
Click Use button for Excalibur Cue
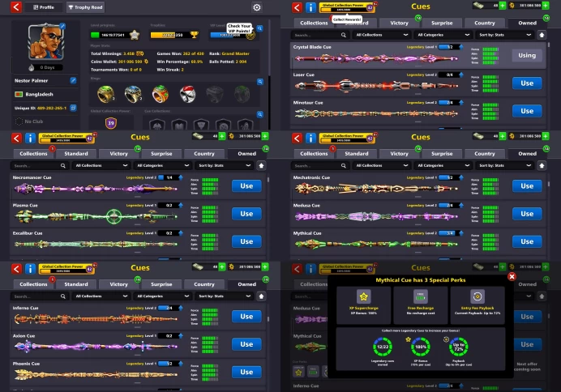[x=246, y=241]
